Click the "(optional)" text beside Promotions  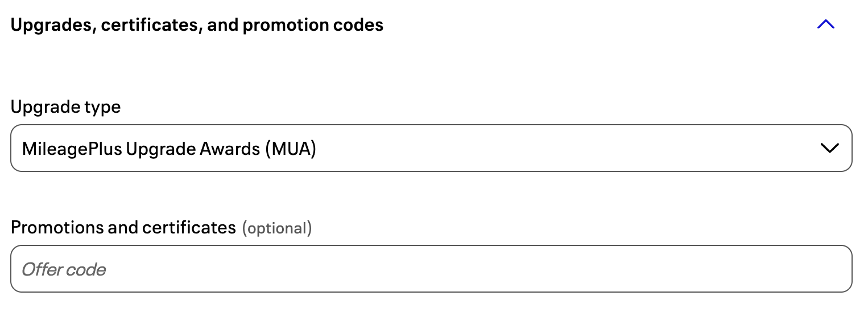(x=277, y=228)
